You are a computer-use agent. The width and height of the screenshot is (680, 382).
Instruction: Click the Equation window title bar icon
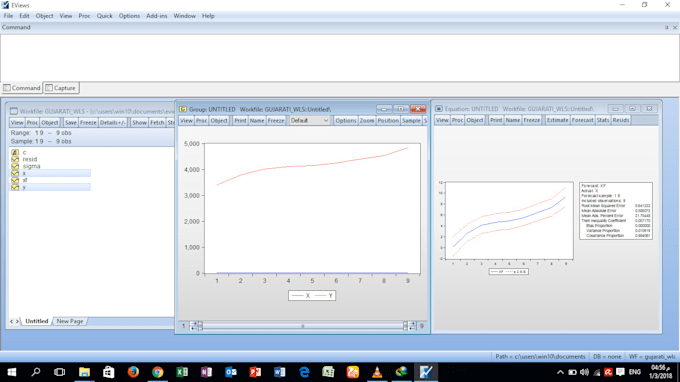click(439, 109)
